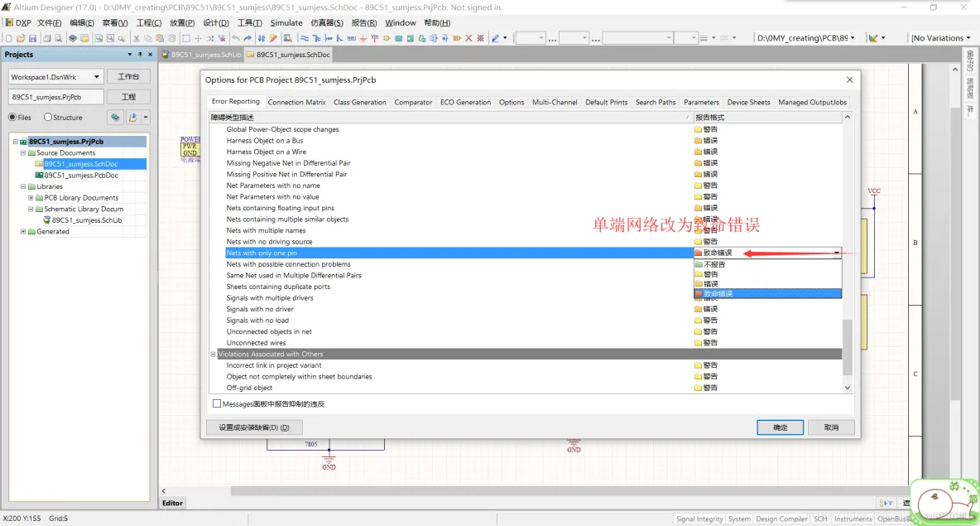Select the Place Wire tool
This screenshot has width=980, height=526.
pos(305,38)
